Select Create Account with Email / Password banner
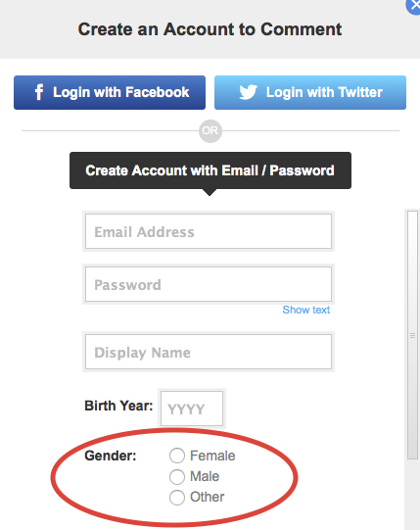Viewport: 420px width, 530px height. tap(210, 170)
